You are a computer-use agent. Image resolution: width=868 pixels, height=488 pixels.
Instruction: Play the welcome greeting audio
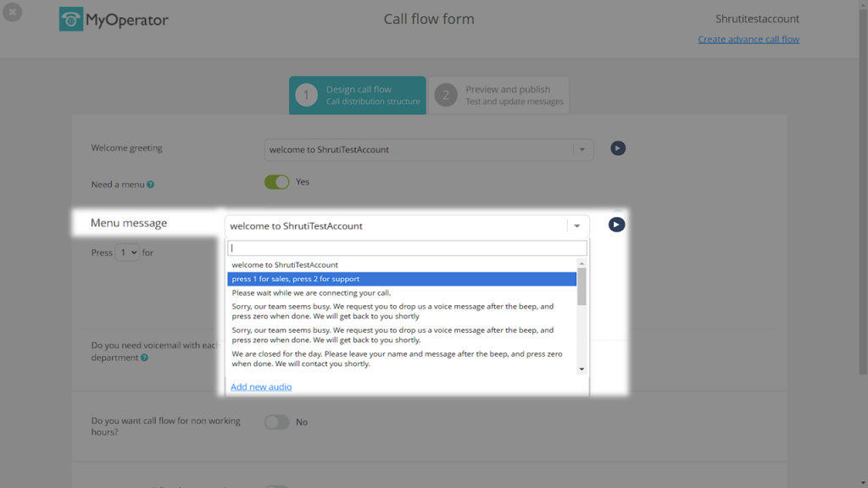pyautogui.click(x=617, y=148)
